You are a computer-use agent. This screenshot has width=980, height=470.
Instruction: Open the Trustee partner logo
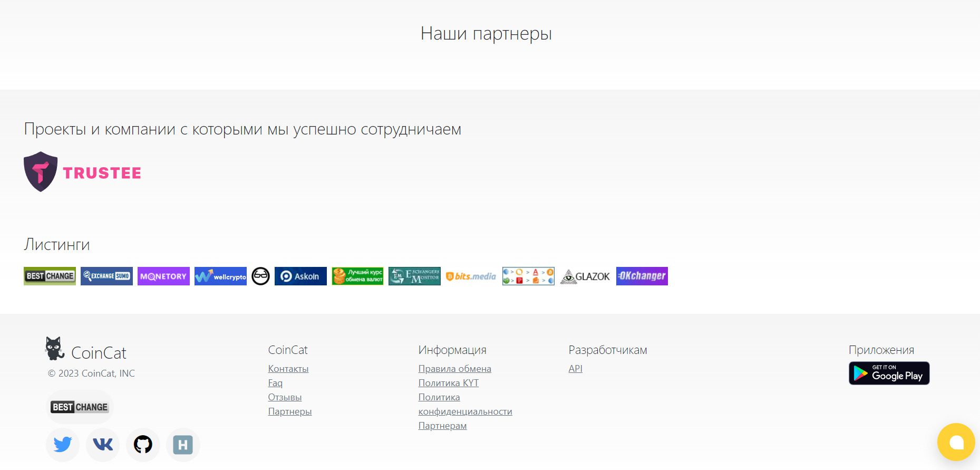click(x=82, y=172)
